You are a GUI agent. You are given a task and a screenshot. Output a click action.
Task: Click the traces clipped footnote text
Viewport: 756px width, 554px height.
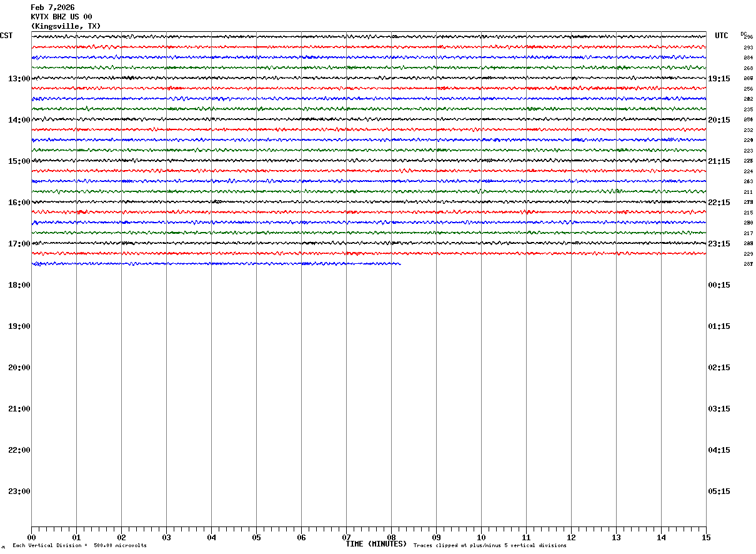tap(490, 546)
